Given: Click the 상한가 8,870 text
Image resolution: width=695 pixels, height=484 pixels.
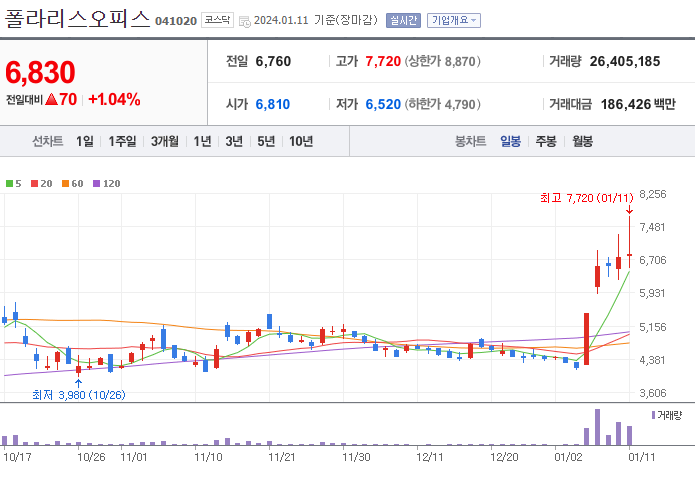Looking at the screenshot, I should coord(442,61).
